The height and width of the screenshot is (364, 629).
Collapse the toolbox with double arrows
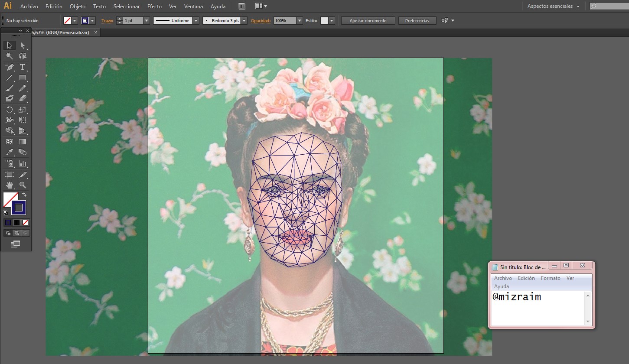tap(20, 30)
